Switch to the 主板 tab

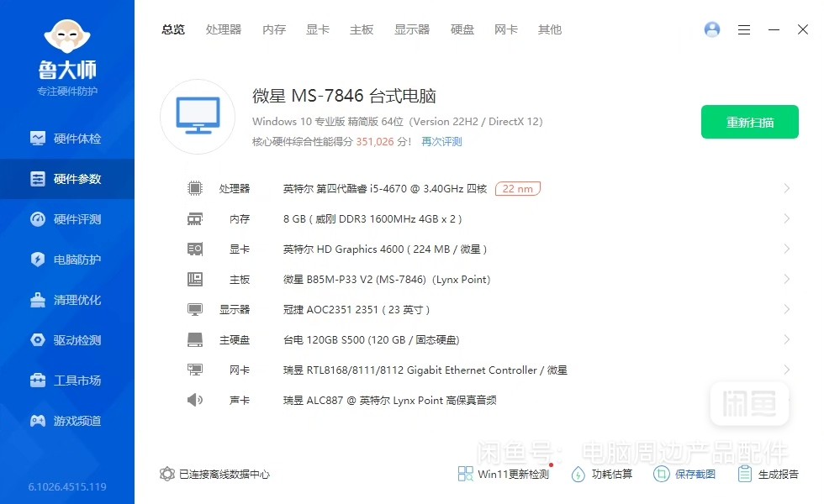tap(362, 30)
